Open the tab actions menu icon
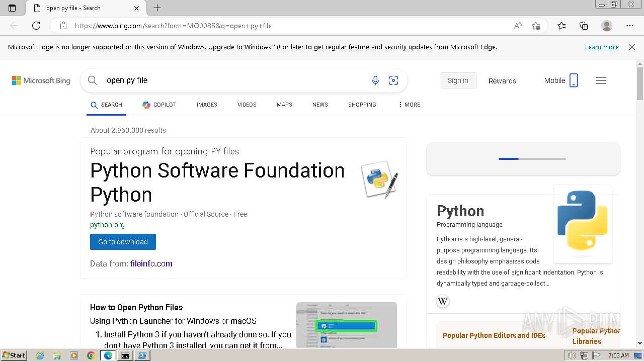Screen dimensions: 644x362 tap(12, 8)
